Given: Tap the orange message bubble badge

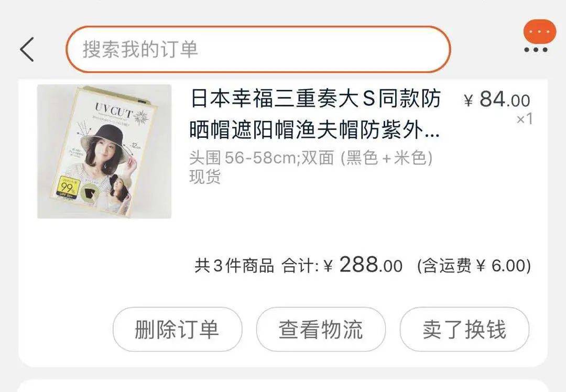Looking at the screenshot, I should coord(540,32).
